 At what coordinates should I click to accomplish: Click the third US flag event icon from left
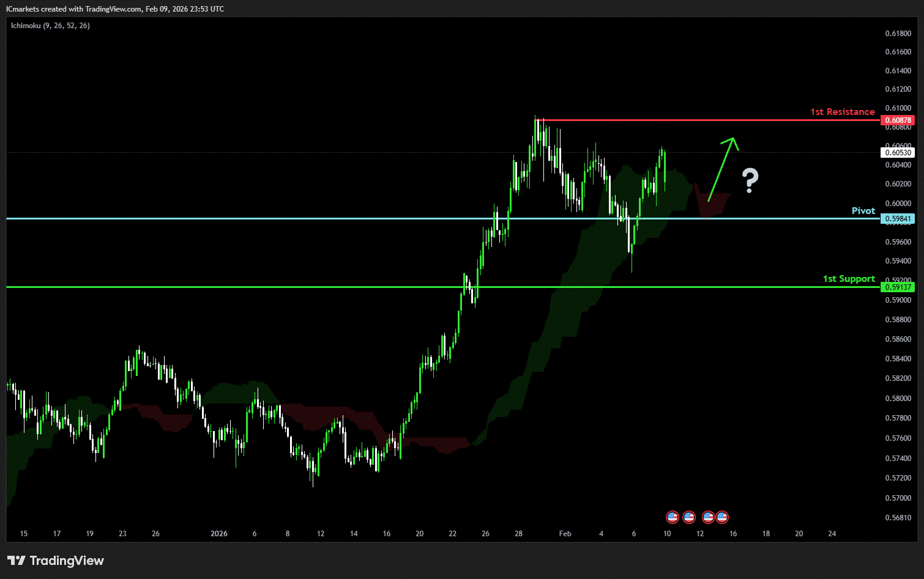click(708, 517)
